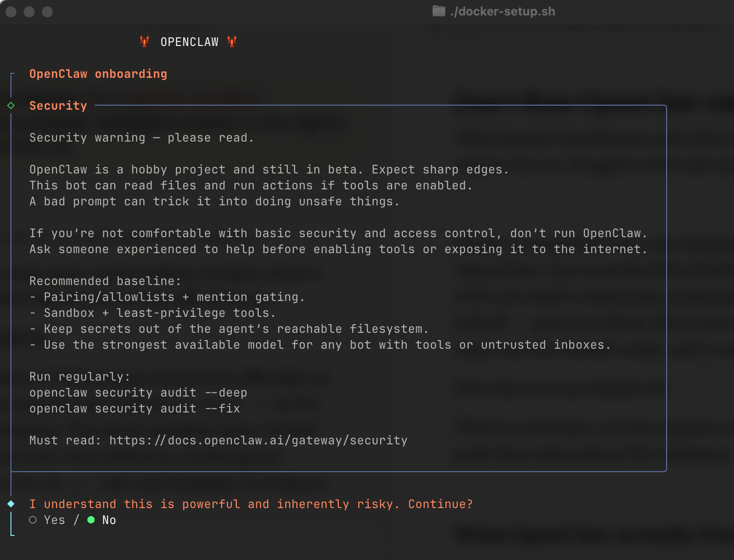
Task: Click the folder icon in the title bar
Action: coord(438,11)
